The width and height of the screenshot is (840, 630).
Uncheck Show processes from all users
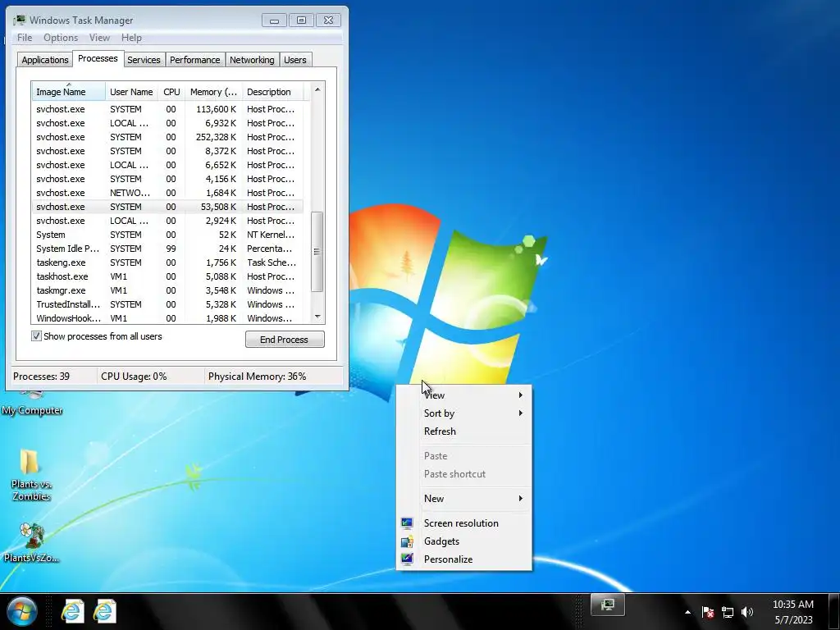coord(36,336)
